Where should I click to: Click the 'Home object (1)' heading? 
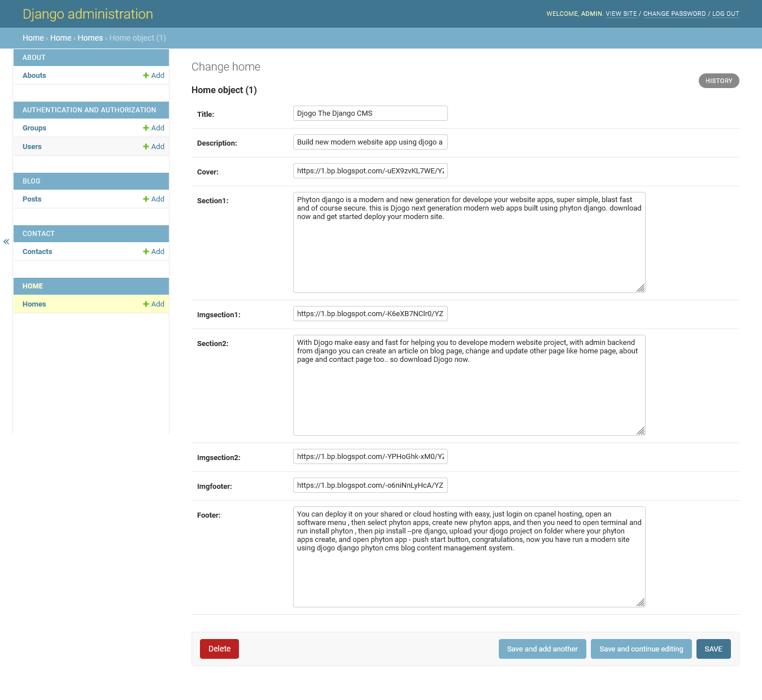224,90
